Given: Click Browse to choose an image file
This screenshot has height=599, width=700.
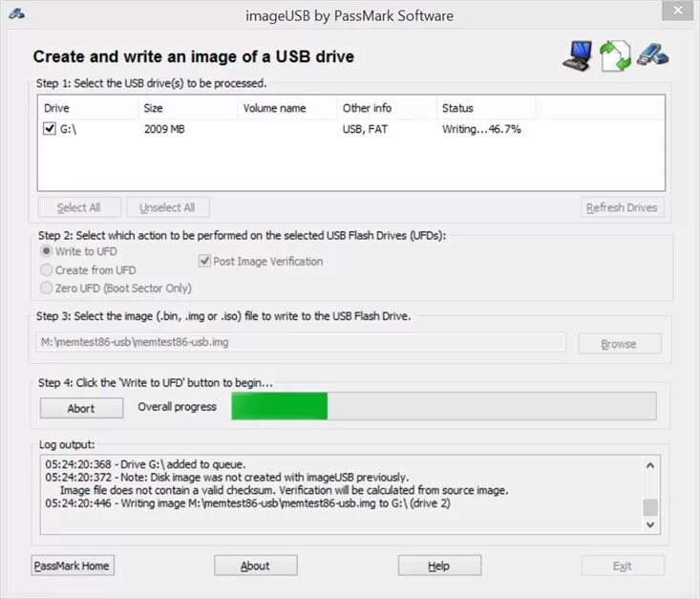Looking at the screenshot, I should point(619,344).
